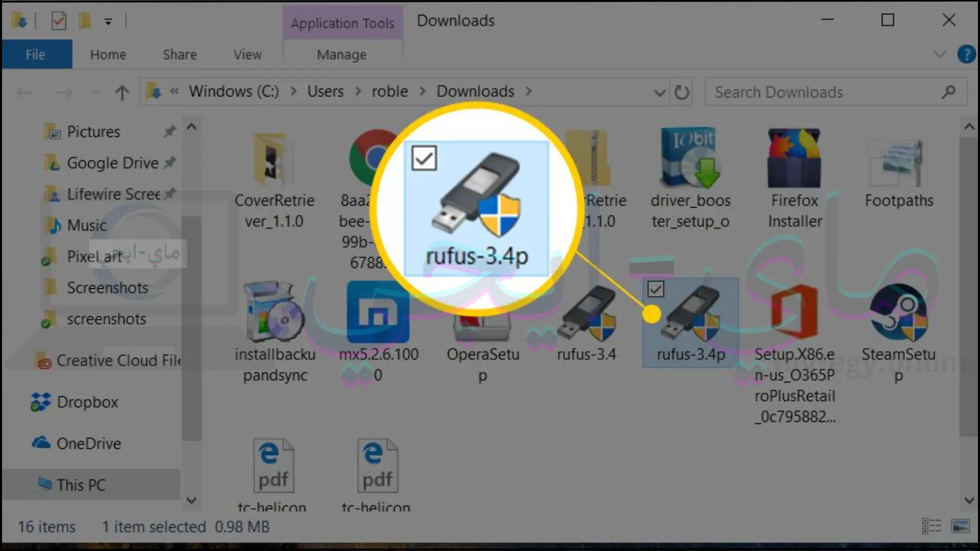
Task: Click file area scrollbar up arrow
Action: point(969,127)
